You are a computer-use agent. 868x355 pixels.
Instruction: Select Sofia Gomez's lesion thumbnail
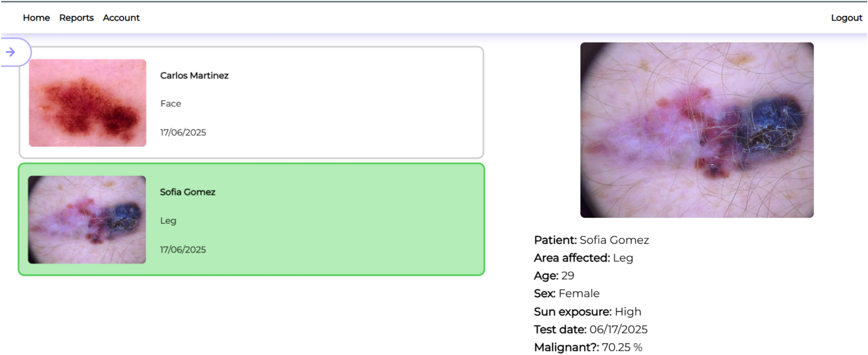[87, 219]
